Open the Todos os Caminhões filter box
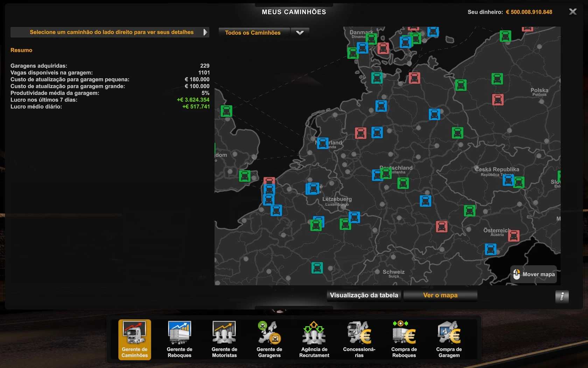 253,33
